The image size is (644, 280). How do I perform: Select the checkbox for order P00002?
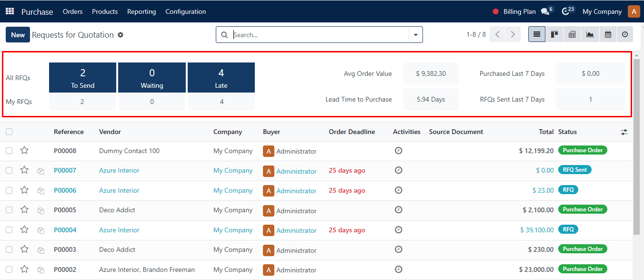9,270
